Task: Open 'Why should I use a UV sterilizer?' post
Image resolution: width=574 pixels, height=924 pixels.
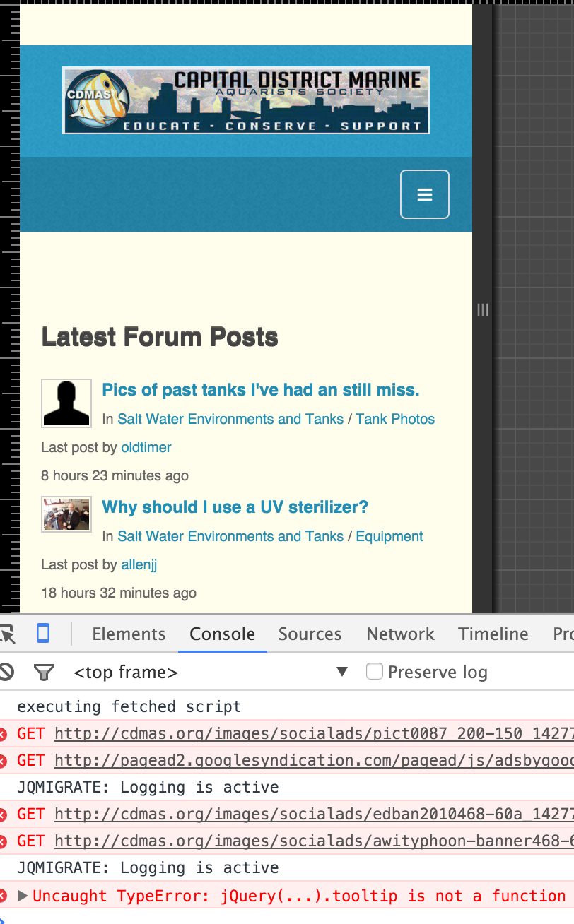Action: (235, 507)
